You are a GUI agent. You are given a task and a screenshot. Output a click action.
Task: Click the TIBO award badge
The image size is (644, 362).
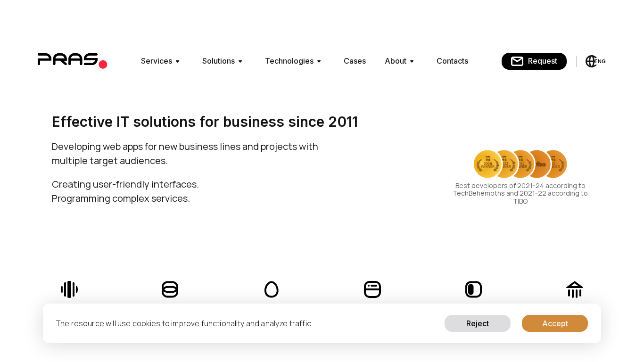539,164
